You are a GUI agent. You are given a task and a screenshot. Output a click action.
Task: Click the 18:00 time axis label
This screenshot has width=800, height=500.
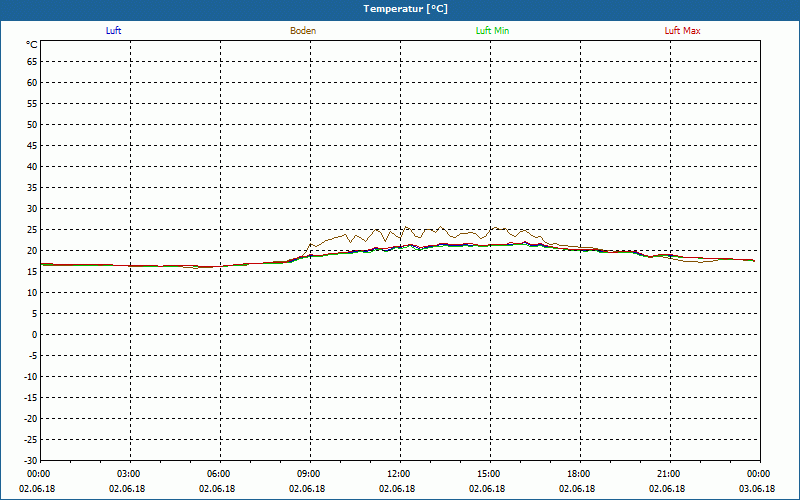pos(579,474)
